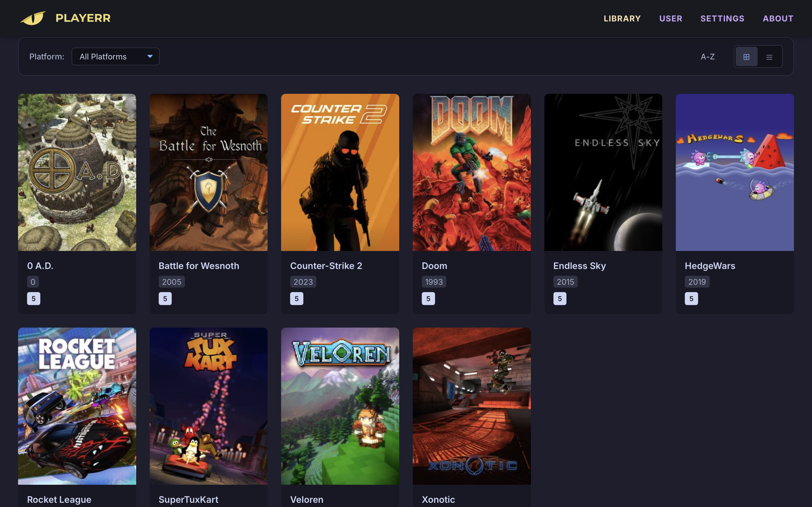This screenshot has width=812, height=507.
Task: Click the 2005 year badge on Wesnoth
Action: coord(171,282)
